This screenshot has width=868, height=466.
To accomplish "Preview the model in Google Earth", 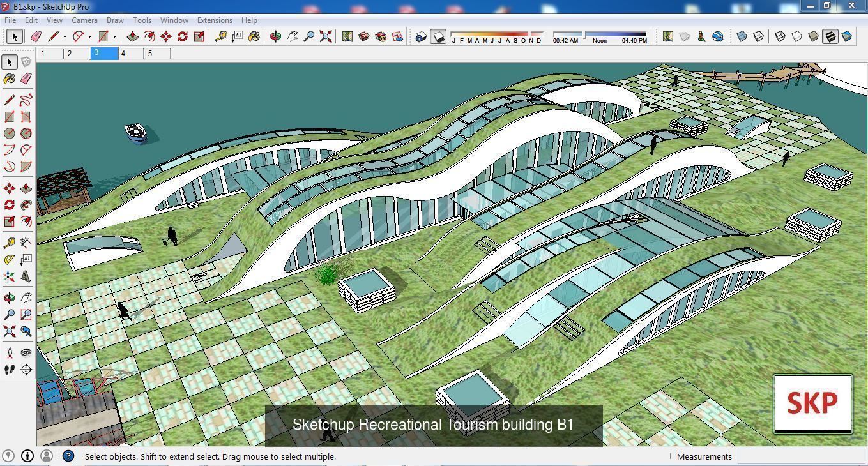I will pos(718,36).
